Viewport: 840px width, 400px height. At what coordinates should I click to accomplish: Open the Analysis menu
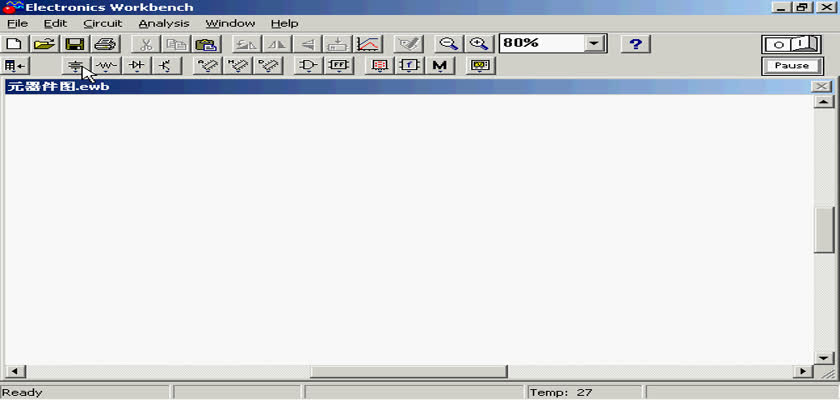pyautogui.click(x=163, y=23)
